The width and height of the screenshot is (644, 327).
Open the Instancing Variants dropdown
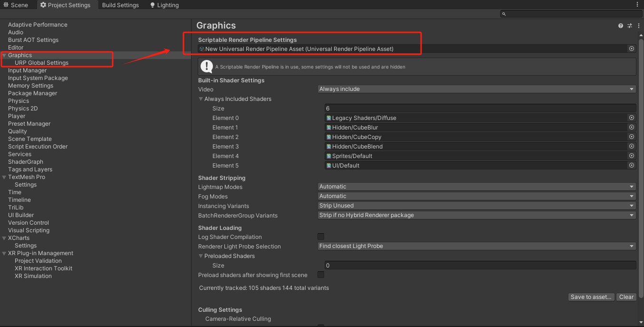(x=476, y=206)
